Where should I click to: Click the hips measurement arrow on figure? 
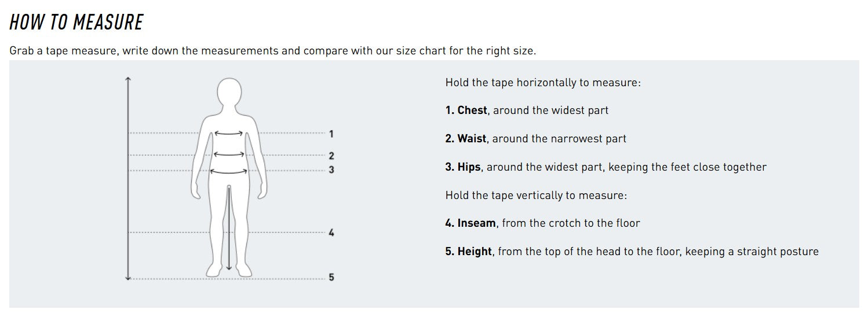pyautogui.click(x=229, y=171)
